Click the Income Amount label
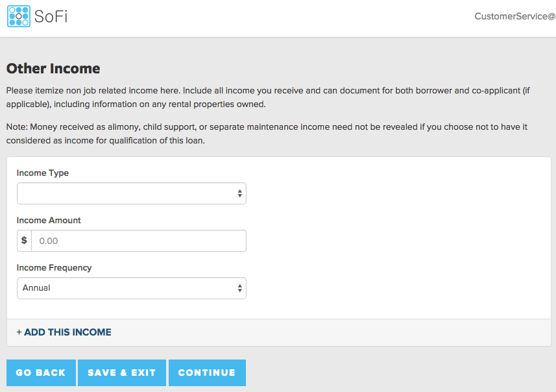Image resolution: width=556 pixels, height=392 pixels. click(x=49, y=221)
